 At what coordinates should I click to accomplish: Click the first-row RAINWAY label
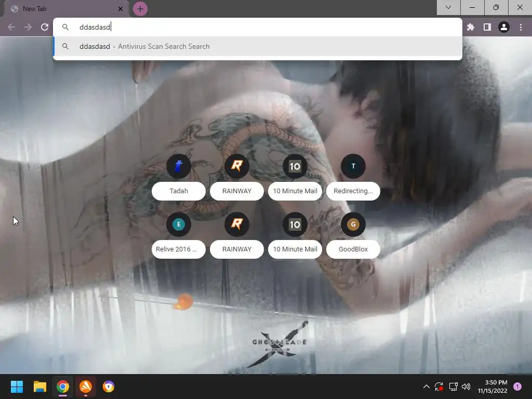tap(237, 191)
